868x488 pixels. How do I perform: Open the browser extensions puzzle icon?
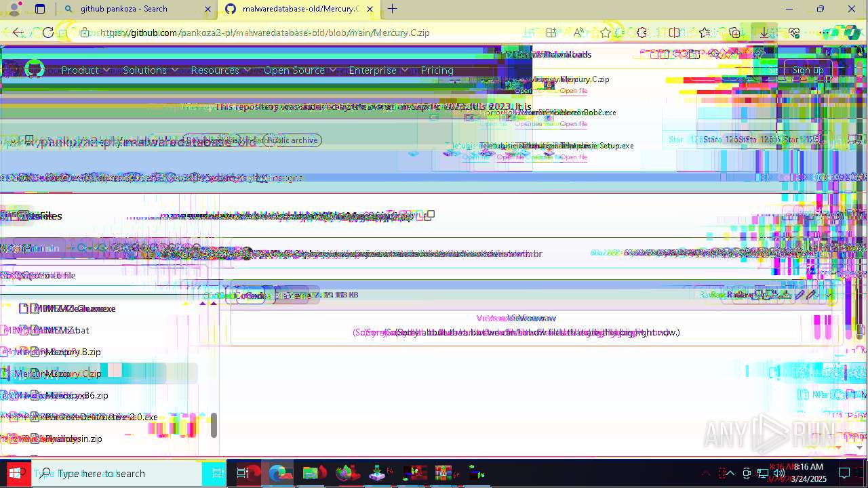642,33
